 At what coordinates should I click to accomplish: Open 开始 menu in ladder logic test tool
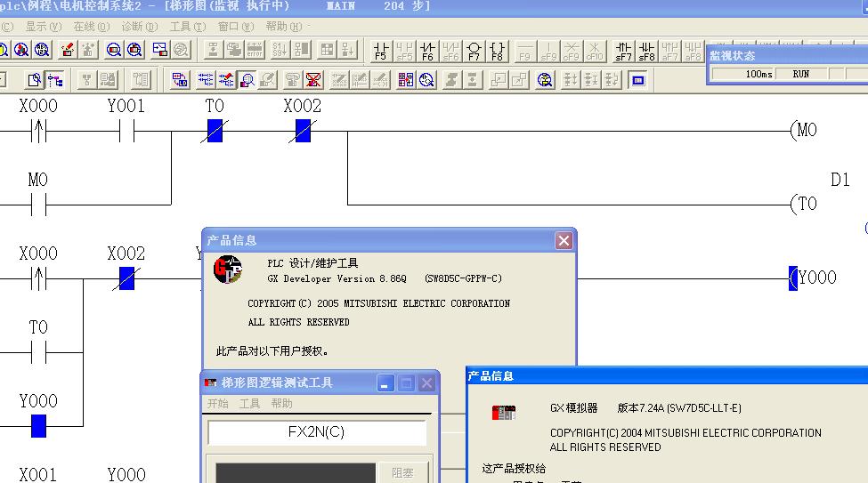[x=218, y=403]
